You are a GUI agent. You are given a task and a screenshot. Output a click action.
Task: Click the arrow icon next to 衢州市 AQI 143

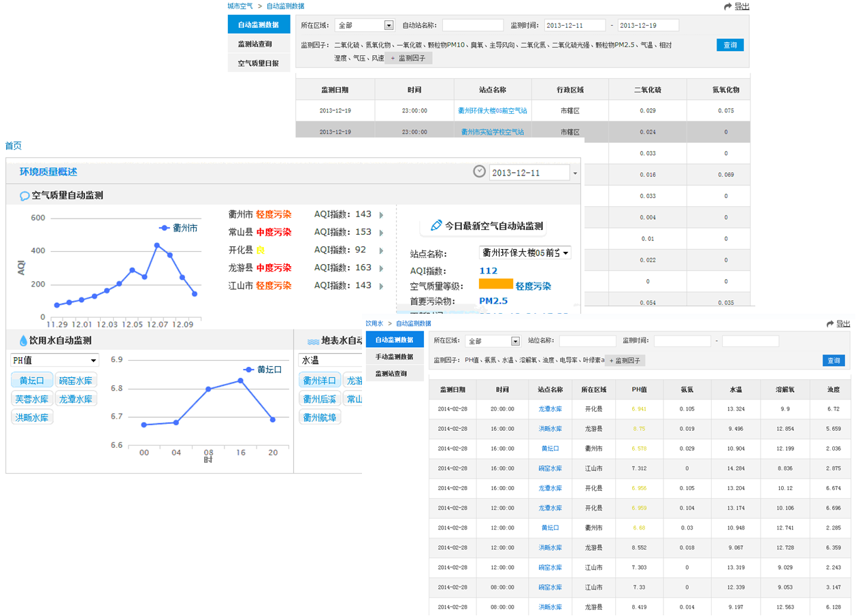pyautogui.click(x=381, y=215)
